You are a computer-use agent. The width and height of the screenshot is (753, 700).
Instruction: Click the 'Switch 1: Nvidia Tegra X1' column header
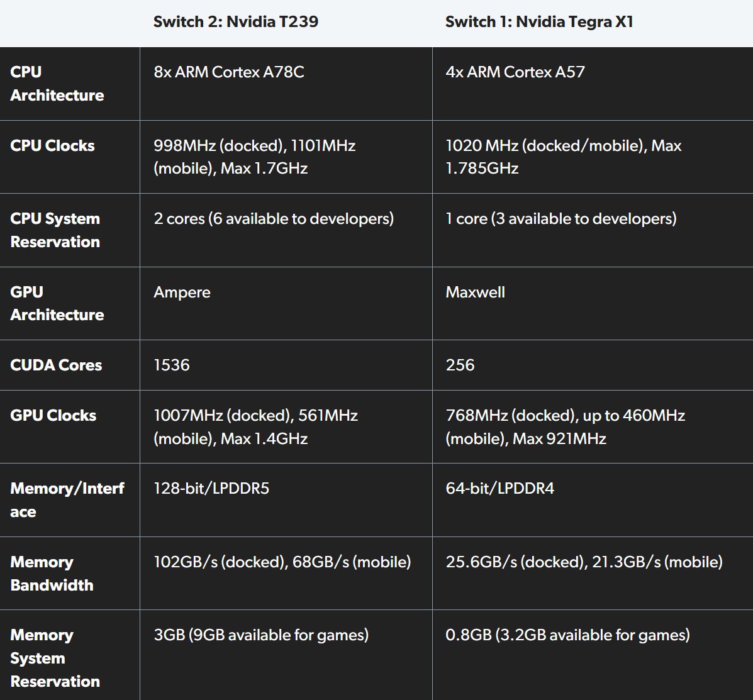pyautogui.click(x=539, y=22)
